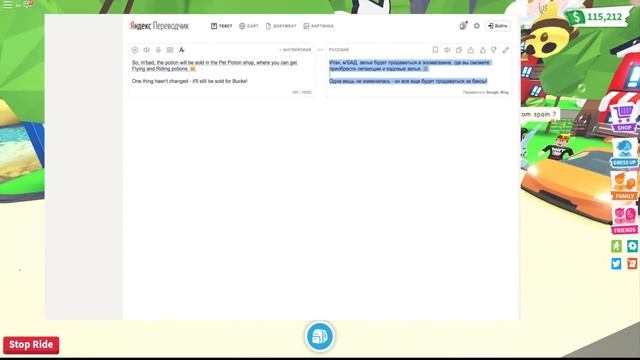Toggle the spell check icon
This screenshot has width=640, height=360.
(x=182, y=50)
